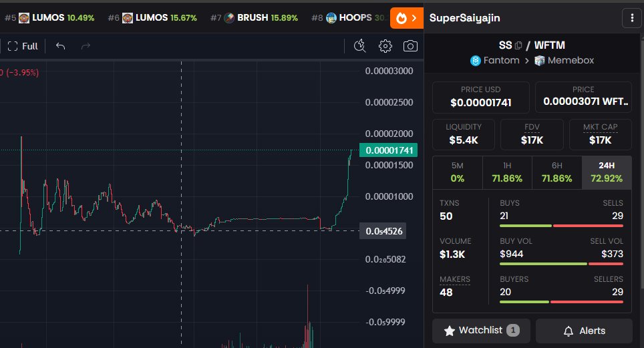This screenshot has height=348, width=644.
Task: Click the MKT CAP $17K box
Action: pos(601,134)
